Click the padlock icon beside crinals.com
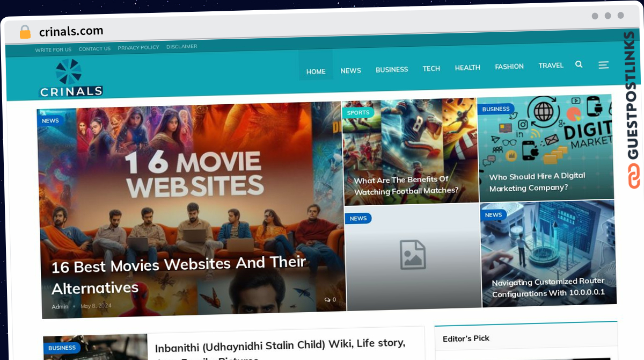 (x=25, y=32)
